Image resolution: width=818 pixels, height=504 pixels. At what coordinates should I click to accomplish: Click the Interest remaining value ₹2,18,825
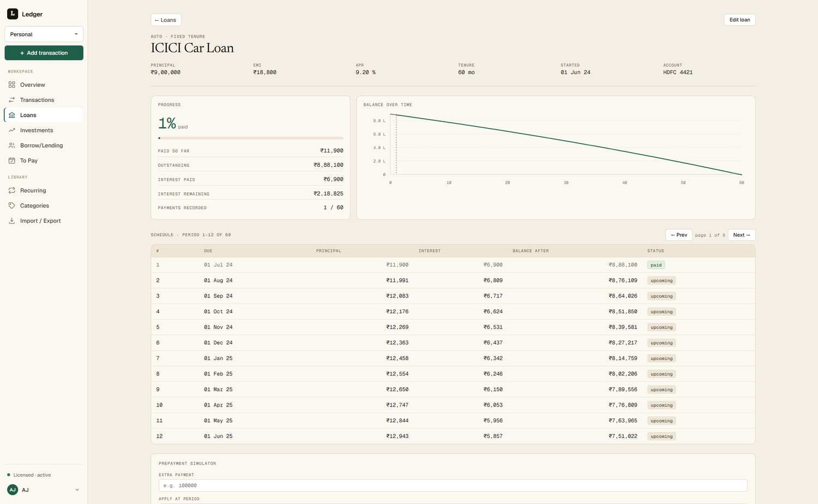[328, 193]
